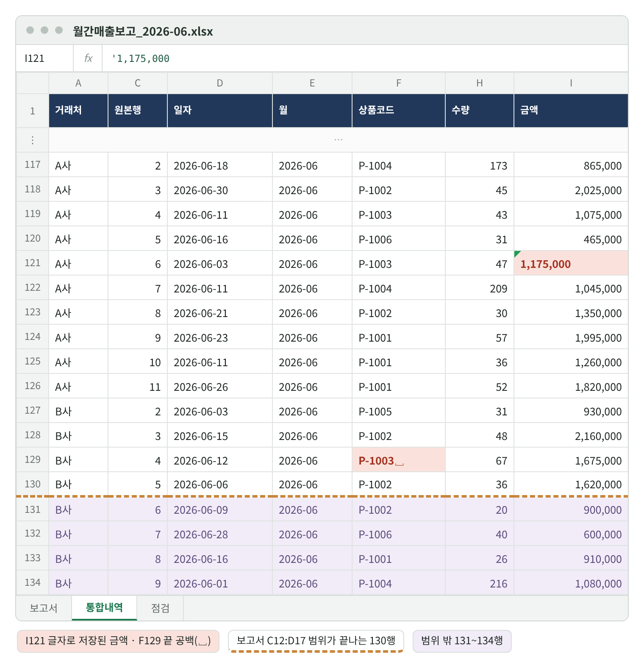Select the highlighted P-1003 cell in row 129
The image size is (644, 668).
(x=398, y=460)
